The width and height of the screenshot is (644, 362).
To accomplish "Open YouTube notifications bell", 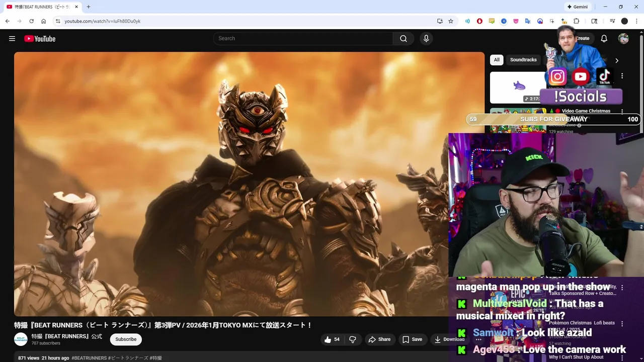I will pos(604,39).
